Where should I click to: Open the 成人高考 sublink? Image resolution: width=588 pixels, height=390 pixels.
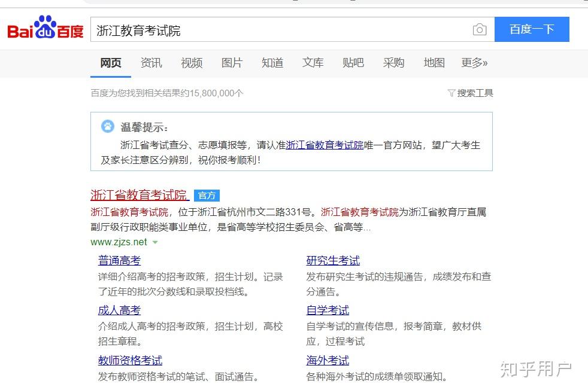point(119,310)
